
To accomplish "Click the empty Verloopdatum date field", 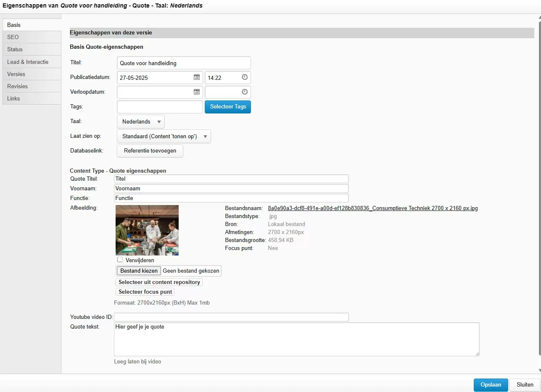I will click(x=160, y=92).
